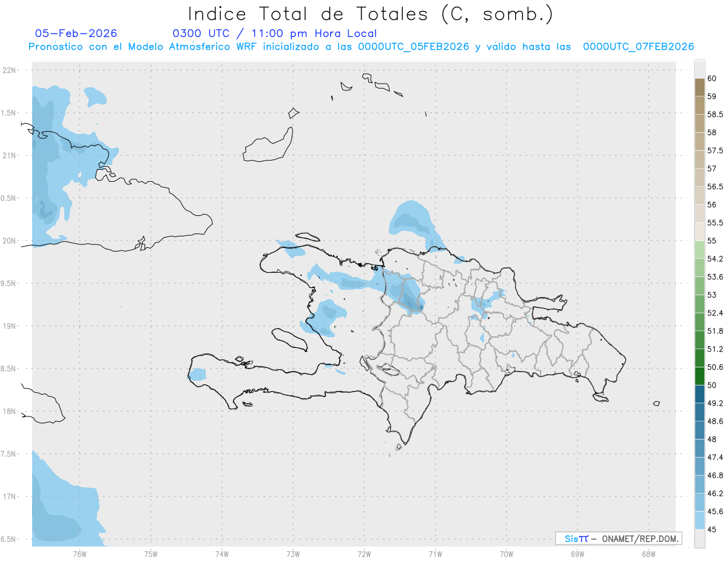Image resolution: width=728 pixels, height=562 pixels.
Task: Click the '17N' latitude label
Action: coord(10,497)
